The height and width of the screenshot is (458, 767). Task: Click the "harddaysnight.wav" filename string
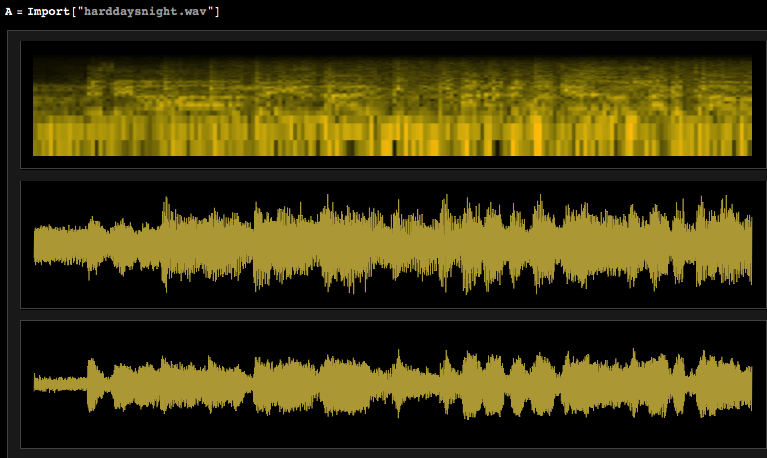click(150, 11)
